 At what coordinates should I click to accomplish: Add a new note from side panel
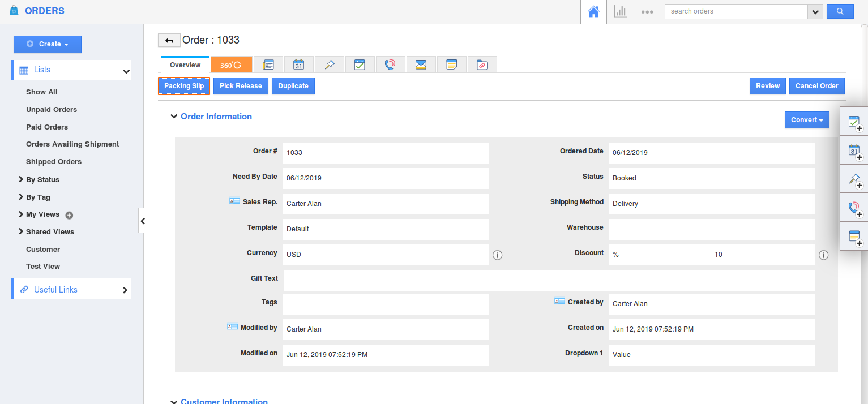[x=854, y=237]
